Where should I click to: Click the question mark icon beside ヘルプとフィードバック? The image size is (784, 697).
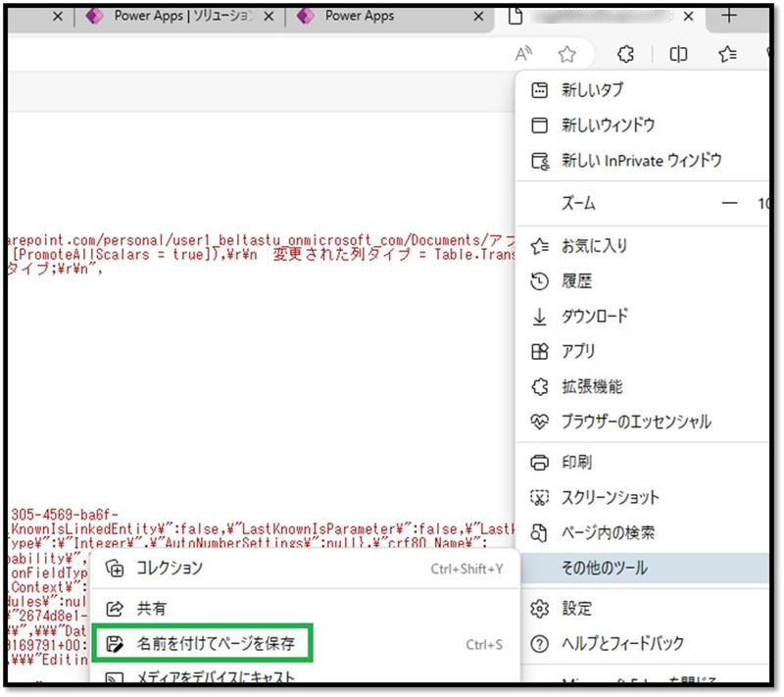tap(539, 643)
